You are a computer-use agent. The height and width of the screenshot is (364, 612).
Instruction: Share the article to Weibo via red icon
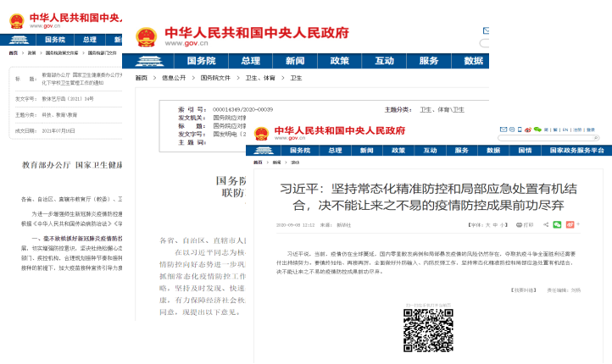point(570,224)
